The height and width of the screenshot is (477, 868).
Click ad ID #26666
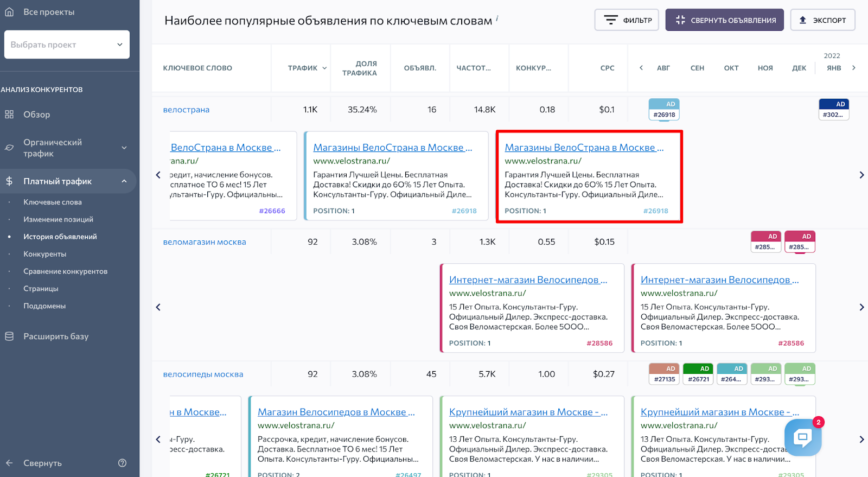pyautogui.click(x=272, y=211)
